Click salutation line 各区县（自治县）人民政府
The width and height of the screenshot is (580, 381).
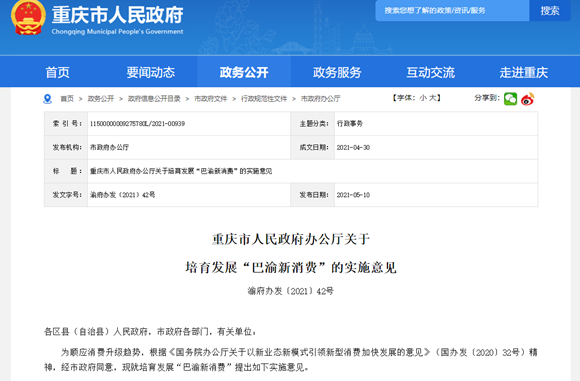[x=150, y=332]
